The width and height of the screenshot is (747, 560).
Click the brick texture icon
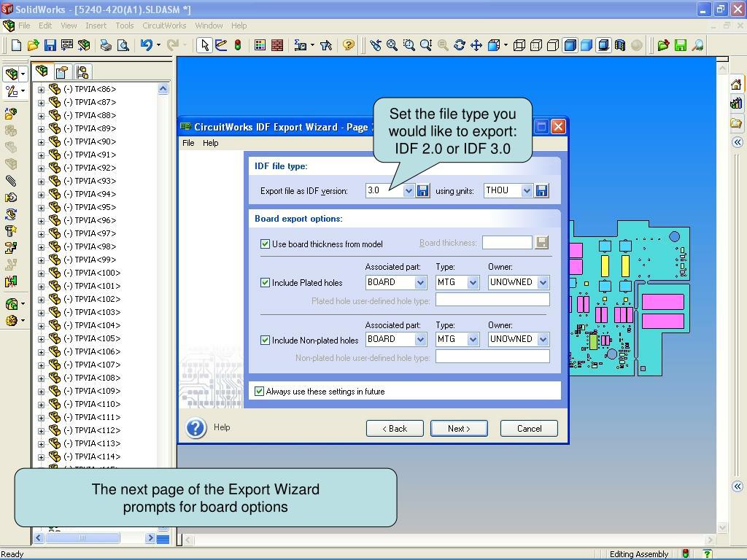tap(276, 45)
